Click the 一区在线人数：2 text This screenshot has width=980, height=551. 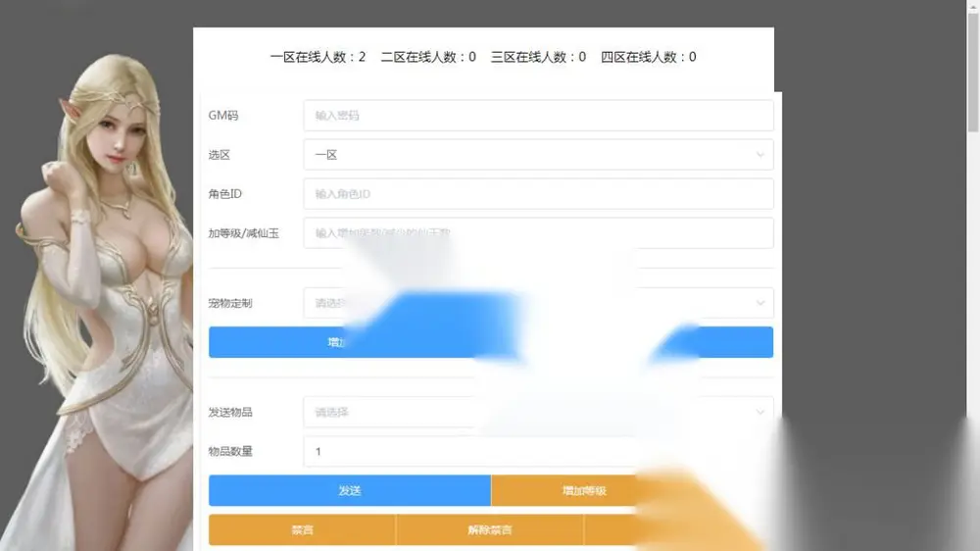click(x=318, y=57)
